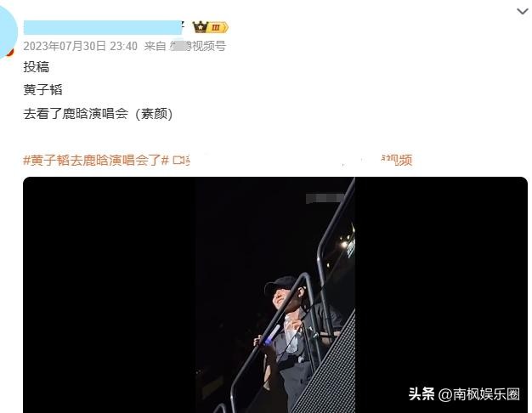Image resolution: width=532 pixels, height=413 pixels.
Task: Click the 去看了鹿晗演唱会（素颜） text
Action: 99,114
